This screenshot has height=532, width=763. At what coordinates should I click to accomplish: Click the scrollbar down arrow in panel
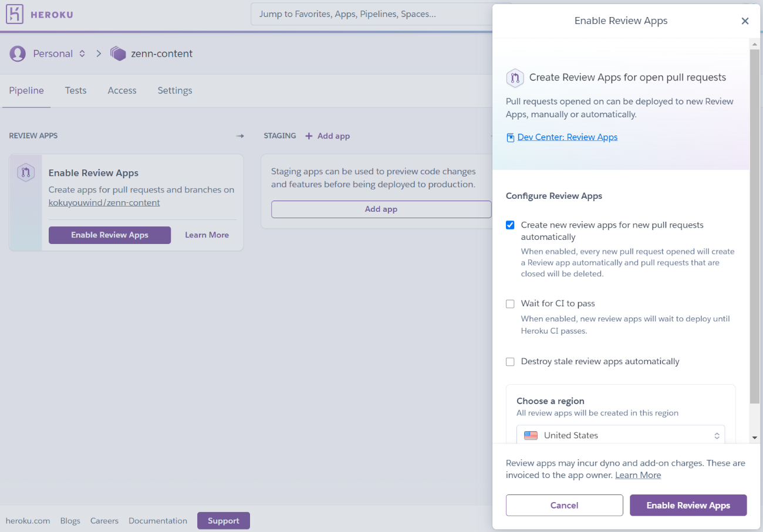point(755,438)
